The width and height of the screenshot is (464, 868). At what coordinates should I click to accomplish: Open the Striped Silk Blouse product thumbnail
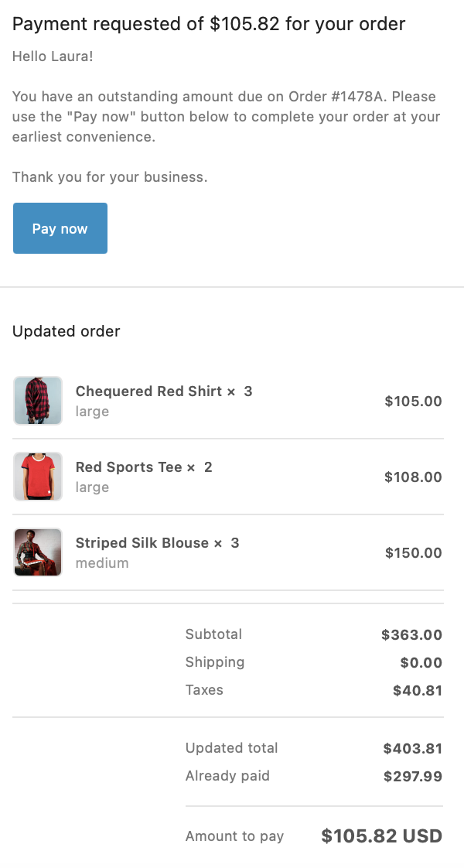pyautogui.click(x=38, y=552)
